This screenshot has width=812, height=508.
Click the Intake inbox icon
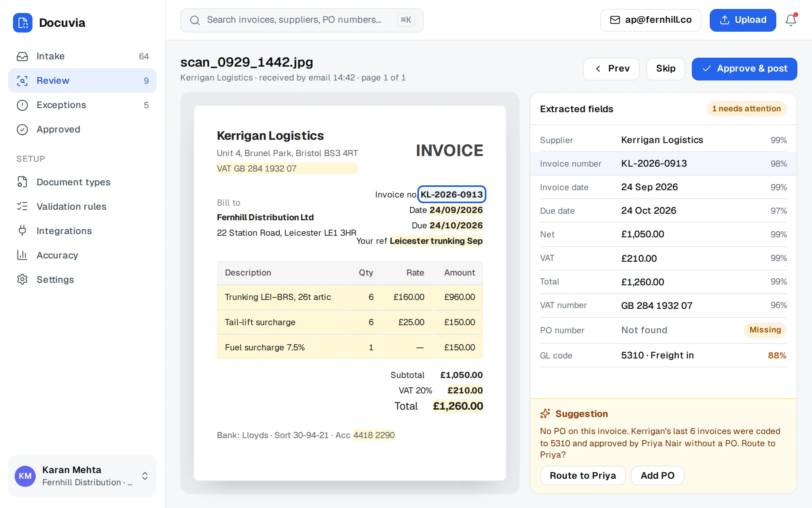(22, 56)
